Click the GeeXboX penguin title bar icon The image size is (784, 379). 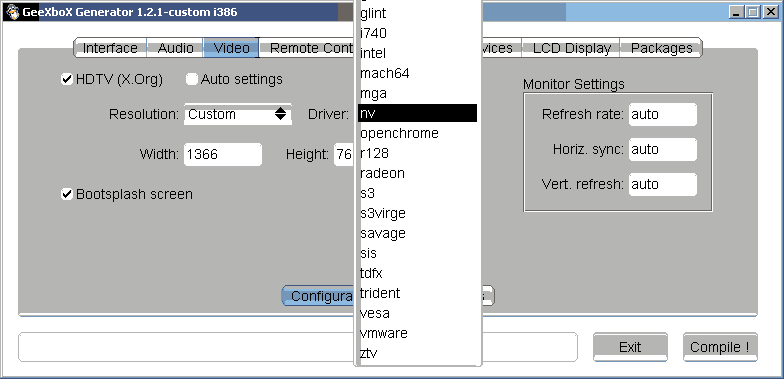[x=12, y=12]
